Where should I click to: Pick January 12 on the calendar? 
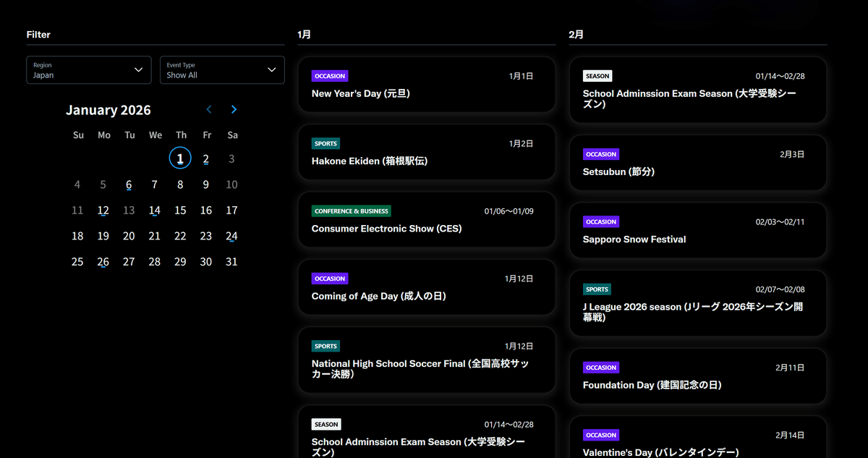(x=103, y=211)
